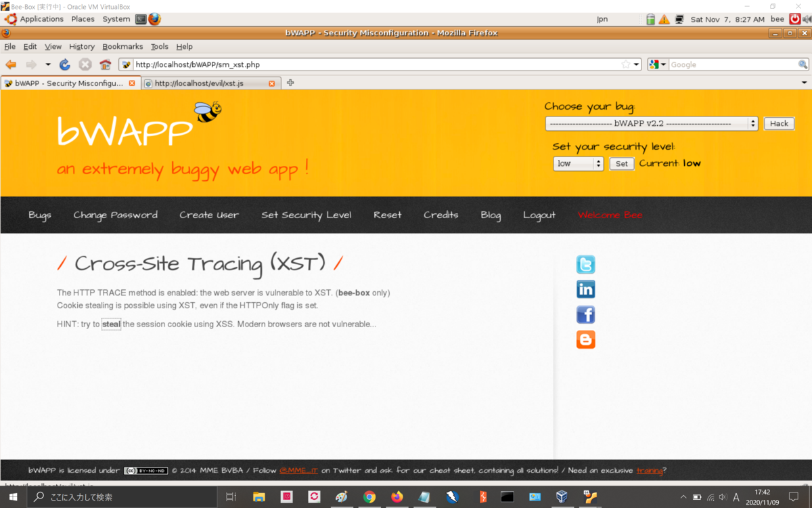Click the warning triangle tray icon
Screen dimensions: 812x508
pos(664,20)
